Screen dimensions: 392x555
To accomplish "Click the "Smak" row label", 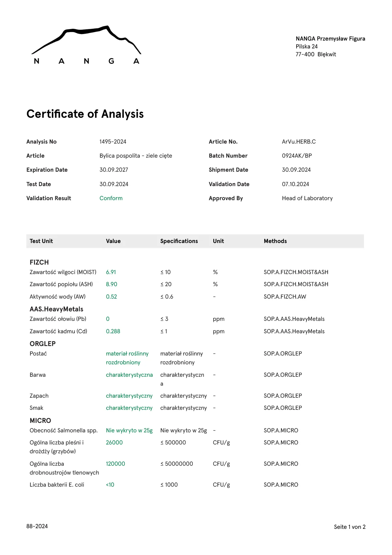I will pyautogui.click(x=36, y=408).
